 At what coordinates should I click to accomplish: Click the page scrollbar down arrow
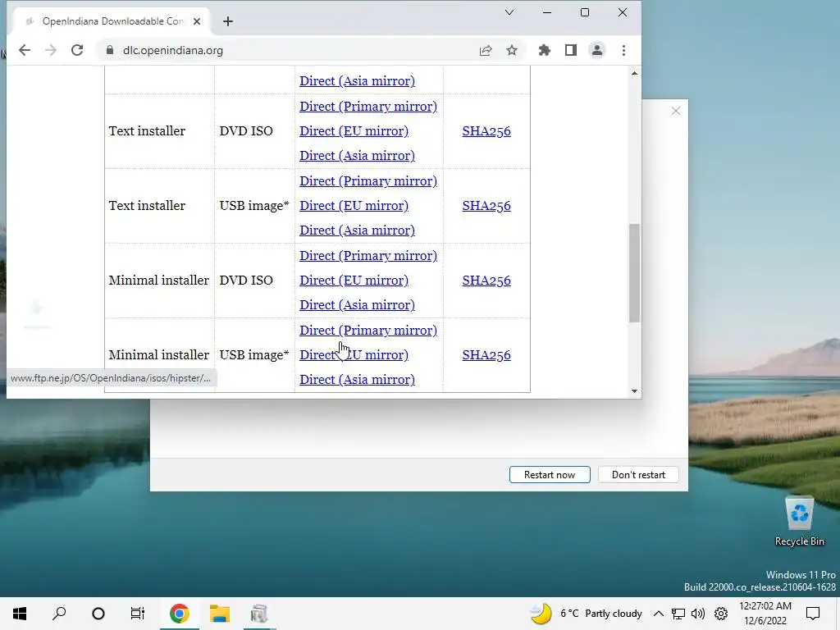(x=634, y=391)
